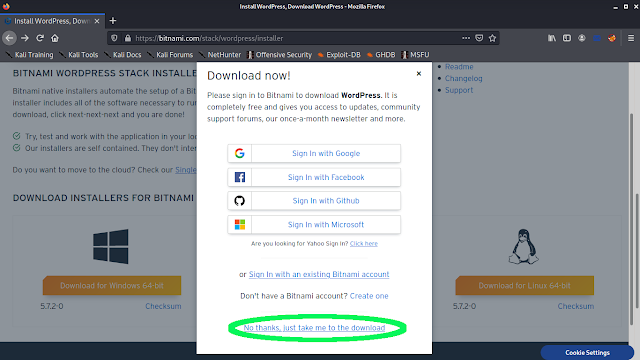Viewport: 640px width, 360px height.
Task: Click the Firefox logo in title bar
Action: coord(6,6)
